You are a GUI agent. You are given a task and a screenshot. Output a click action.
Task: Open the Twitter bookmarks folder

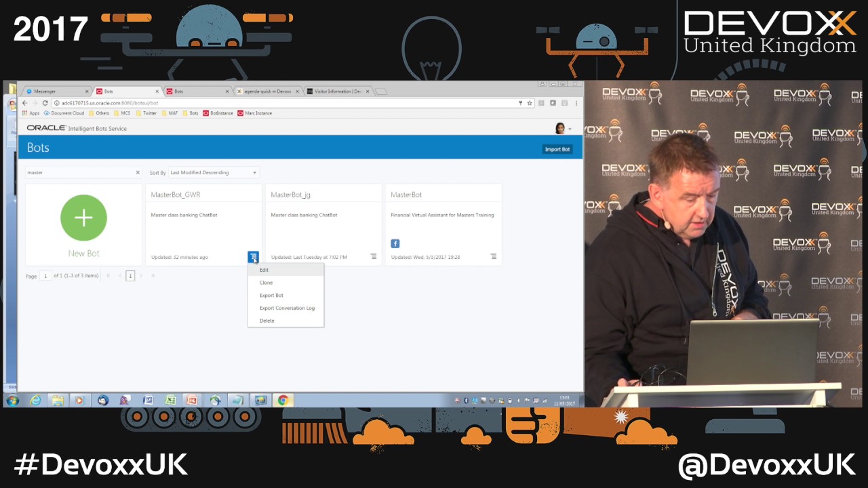(146, 113)
